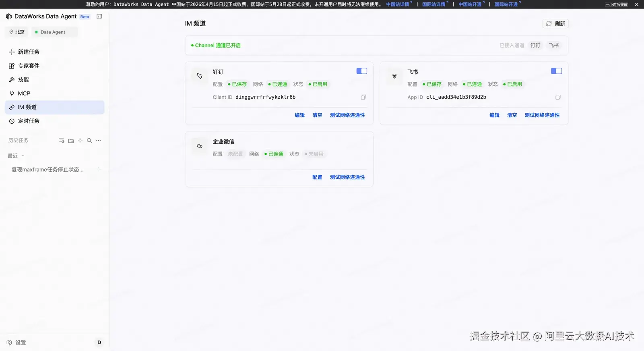
Task: Click the DataWorks logo icon
Action: [x=9, y=17]
